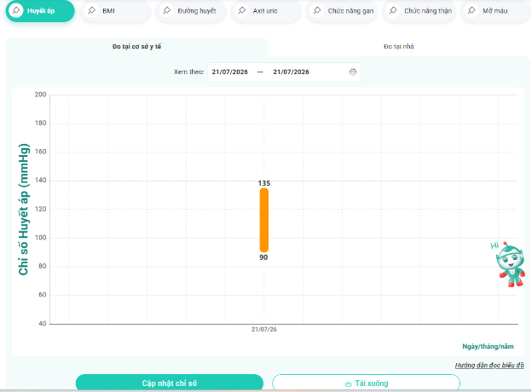
Task: Click the Cập nhật chỉ số button
Action: (170, 383)
